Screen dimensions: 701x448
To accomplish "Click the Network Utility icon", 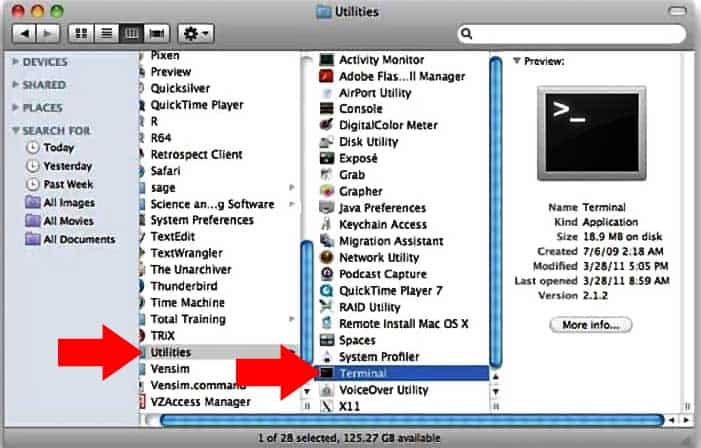I will [326, 258].
